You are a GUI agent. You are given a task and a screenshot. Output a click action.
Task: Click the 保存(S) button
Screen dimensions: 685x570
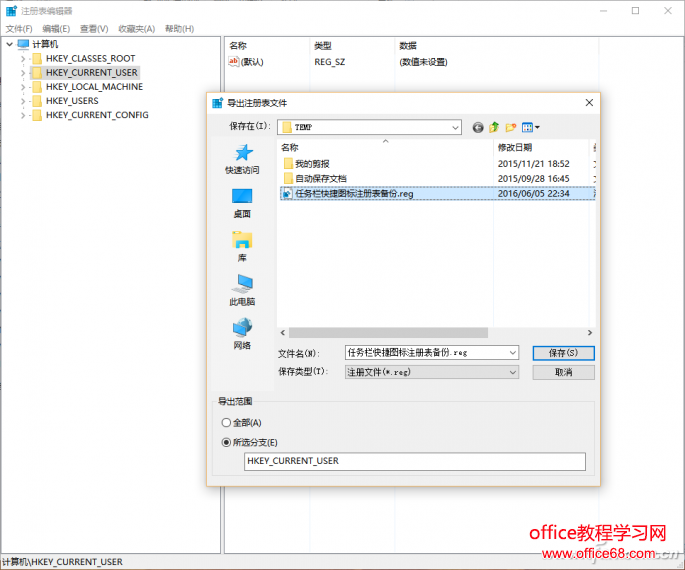point(563,353)
